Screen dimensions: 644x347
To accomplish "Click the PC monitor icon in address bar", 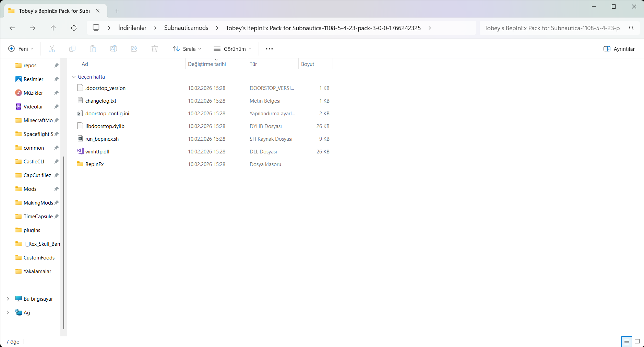I will point(96,27).
